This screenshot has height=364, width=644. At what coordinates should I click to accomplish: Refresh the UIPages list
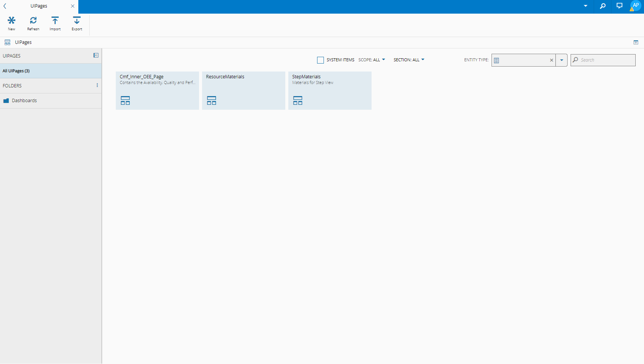click(x=33, y=23)
